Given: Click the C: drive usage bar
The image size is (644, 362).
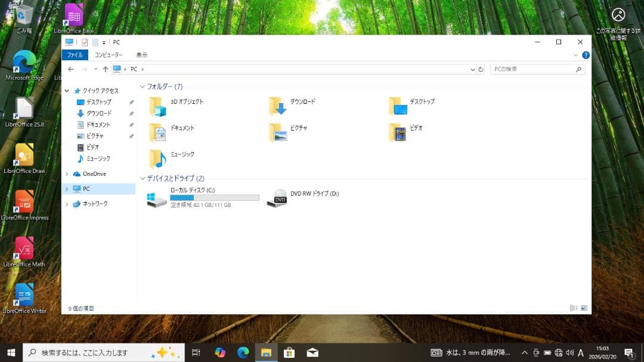Looking at the screenshot, I should 215,197.
